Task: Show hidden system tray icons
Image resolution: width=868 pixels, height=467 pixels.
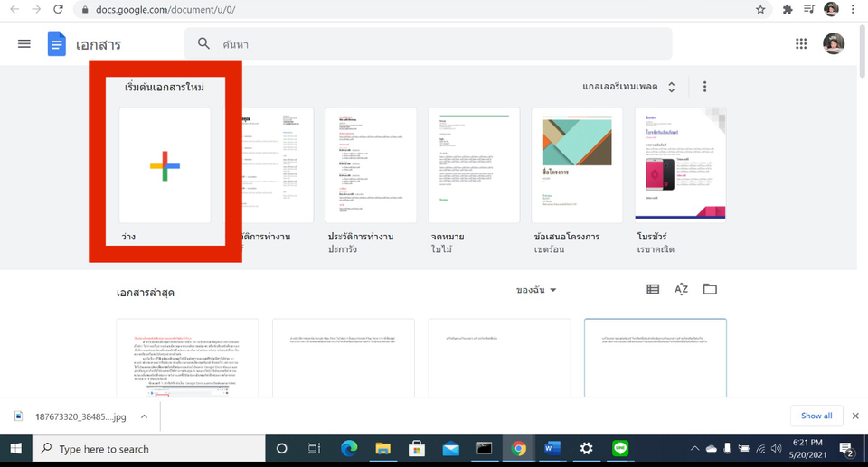Action: pyautogui.click(x=694, y=449)
